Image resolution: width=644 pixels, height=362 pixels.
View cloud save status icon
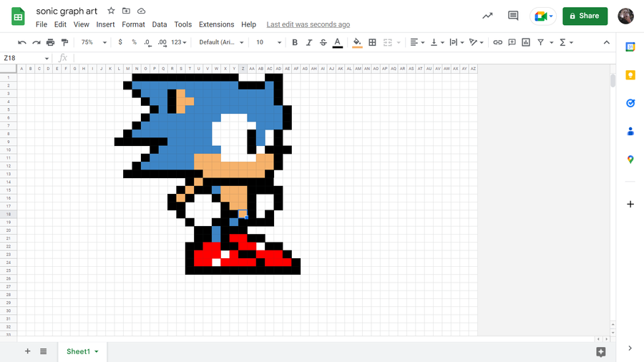click(141, 11)
